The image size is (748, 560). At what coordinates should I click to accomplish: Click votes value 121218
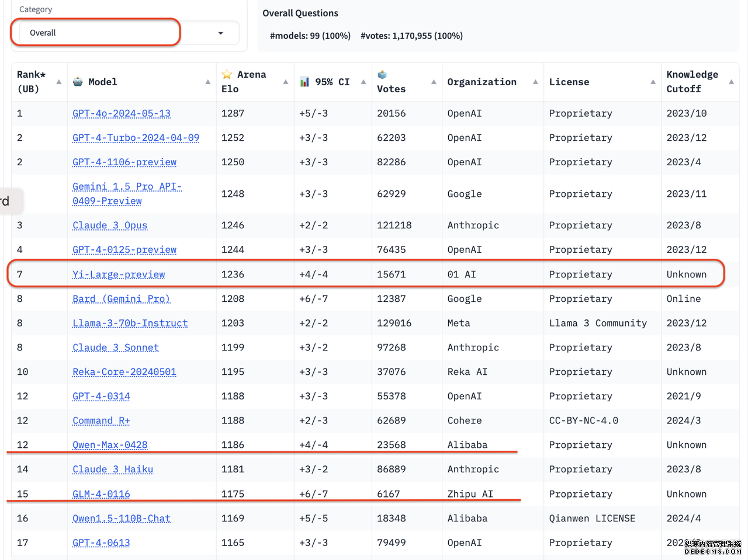(394, 225)
